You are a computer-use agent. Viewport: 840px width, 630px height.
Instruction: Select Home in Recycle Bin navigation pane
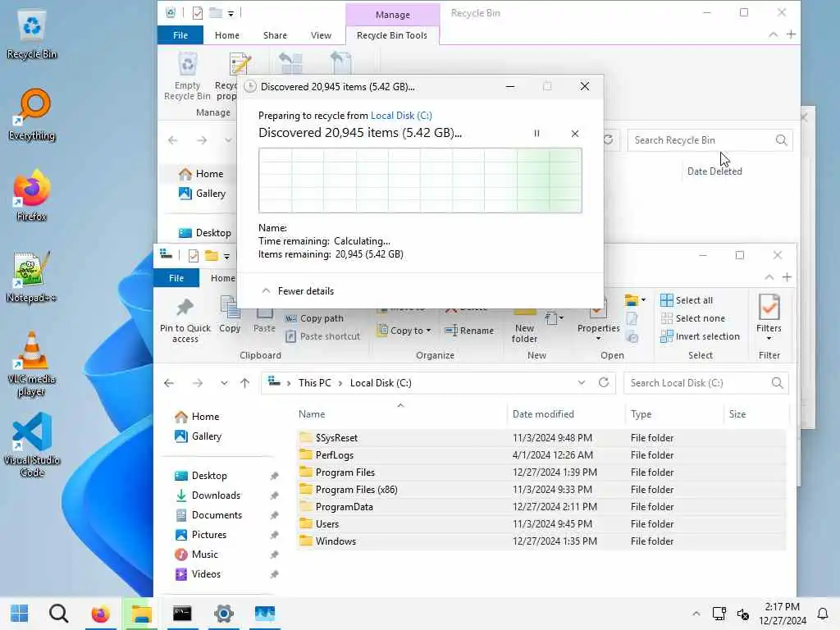[201, 174]
